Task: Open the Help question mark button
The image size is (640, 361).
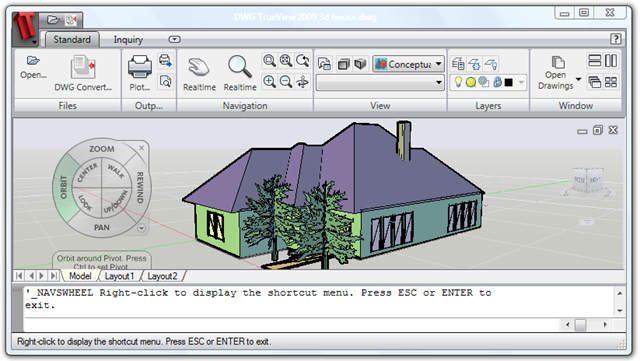Action: point(616,39)
